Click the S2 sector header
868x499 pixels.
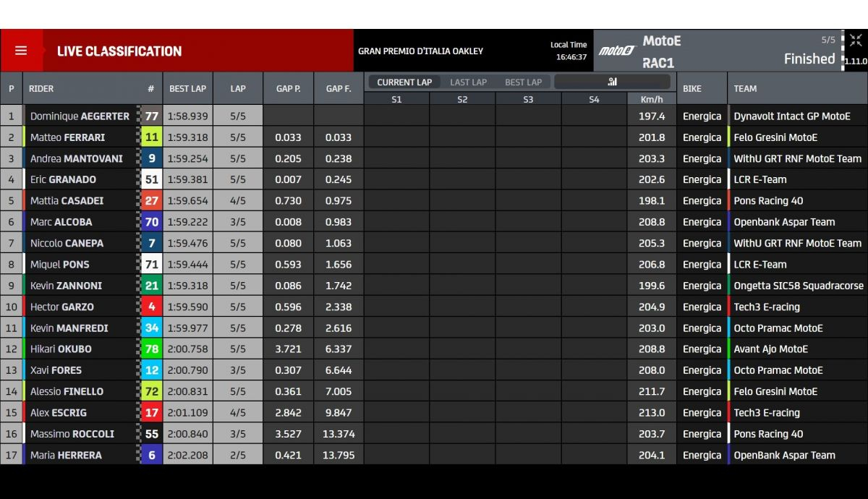coord(462,99)
